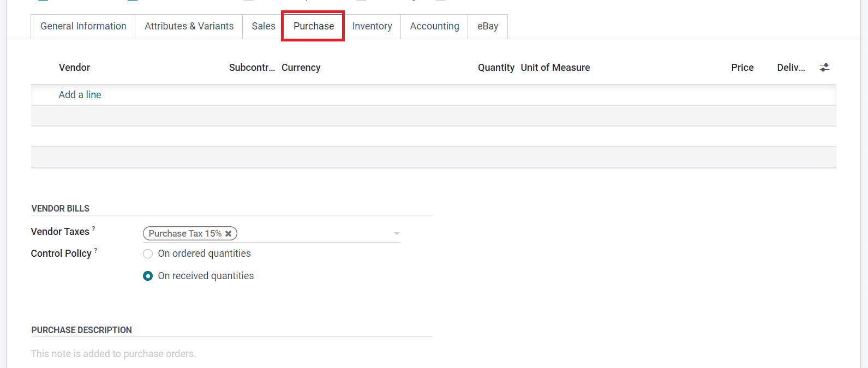This screenshot has height=368, width=868.
Task: Open the Attributes & Variants tab
Action: tap(189, 26)
